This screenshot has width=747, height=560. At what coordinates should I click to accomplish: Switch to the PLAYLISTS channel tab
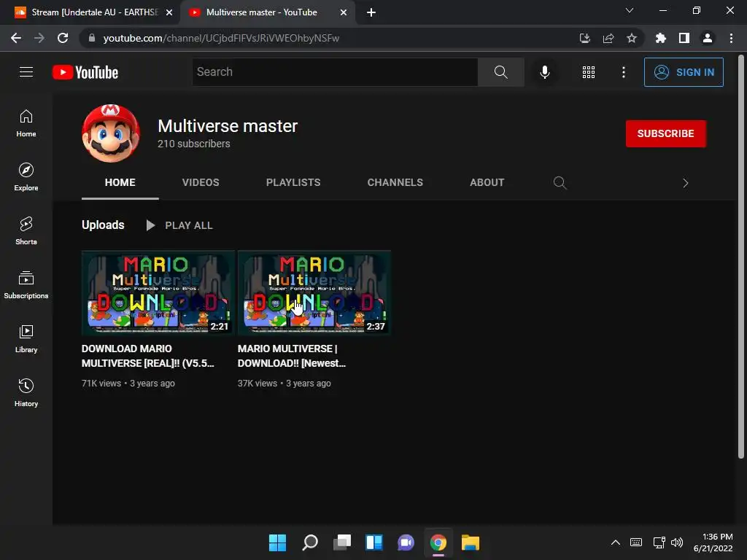point(293,182)
